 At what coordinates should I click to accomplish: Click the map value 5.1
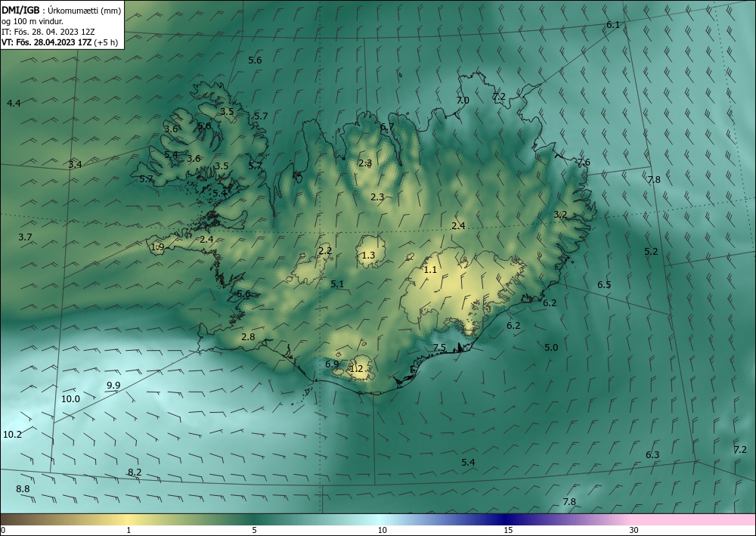pyautogui.click(x=337, y=284)
